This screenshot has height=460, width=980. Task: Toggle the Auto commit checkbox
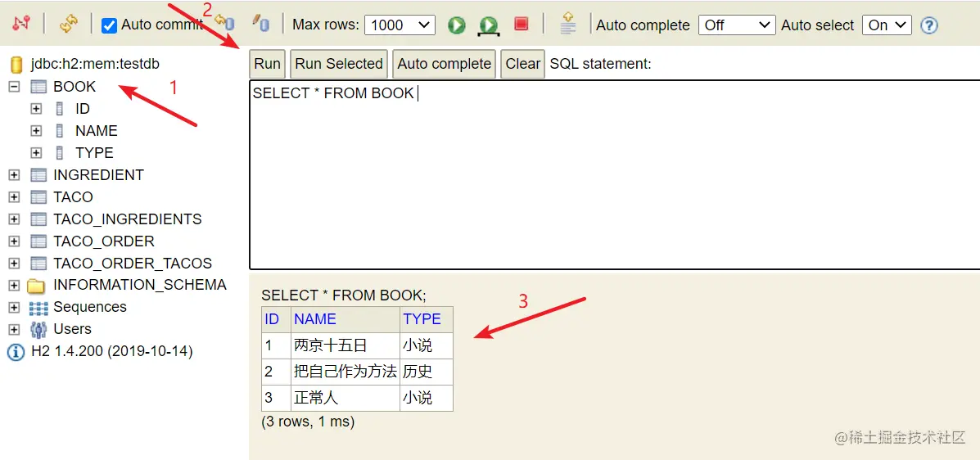tap(110, 25)
